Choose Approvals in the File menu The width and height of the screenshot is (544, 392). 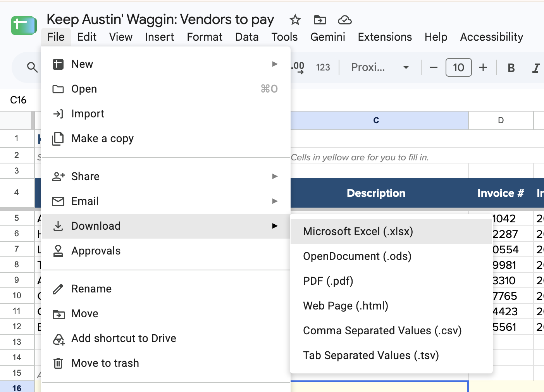(x=166, y=251)
